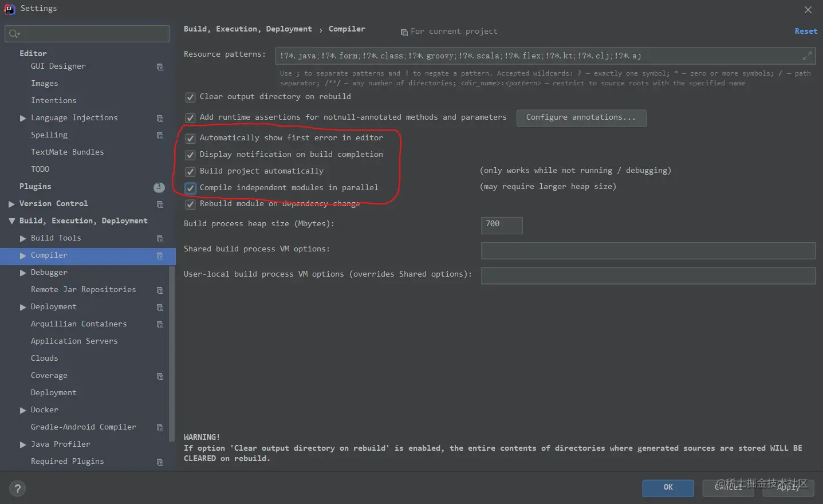The height and width of the screenshot is (504, 823).
Task: Click project-level icon beside Deployment expandable row
Action: pos(160,308)
